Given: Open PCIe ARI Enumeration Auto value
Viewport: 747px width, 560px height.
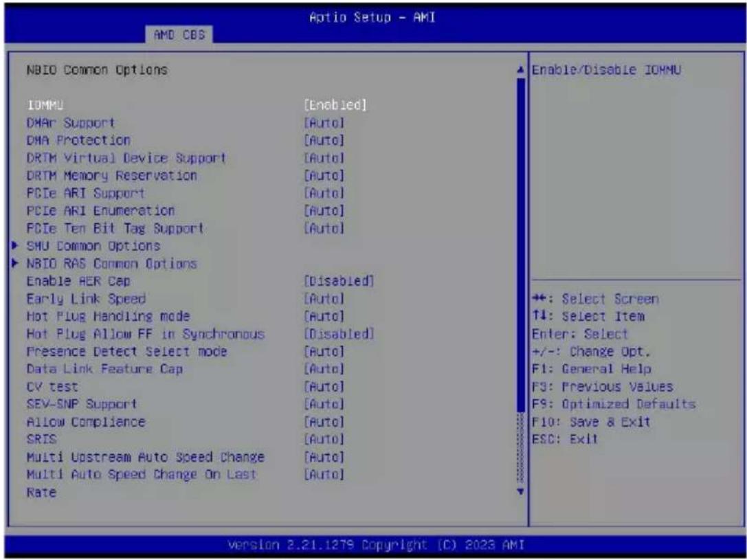Looking at the screenshot, I should (x=324, y=210).
